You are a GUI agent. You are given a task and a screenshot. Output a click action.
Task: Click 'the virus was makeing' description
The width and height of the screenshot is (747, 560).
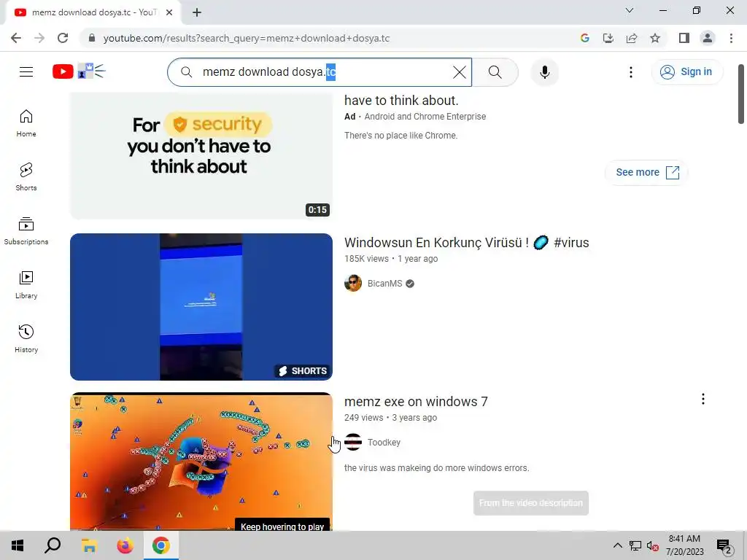[x=436, y=468]
